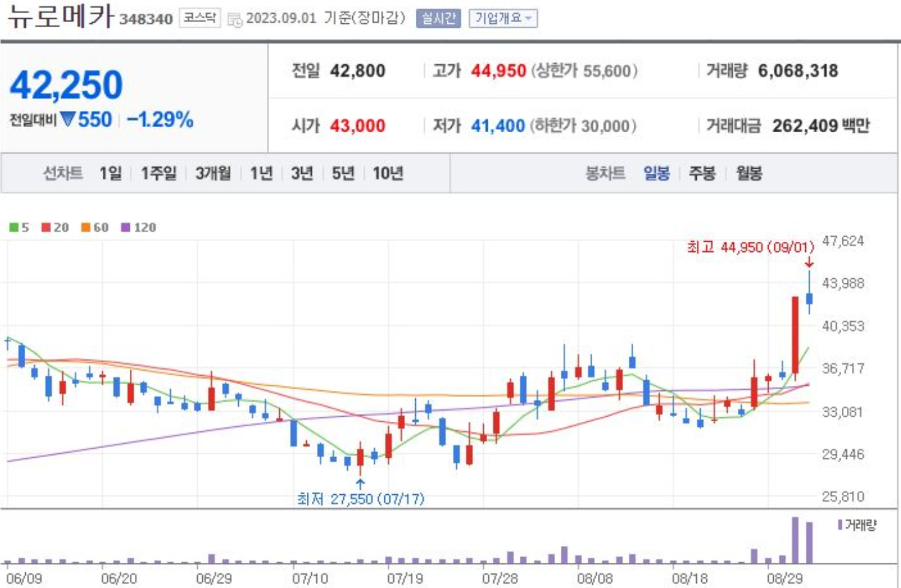Click the purple 120-day moving average swatch
This screenshot has width=901, height=588.
click(x=125, y=227)
